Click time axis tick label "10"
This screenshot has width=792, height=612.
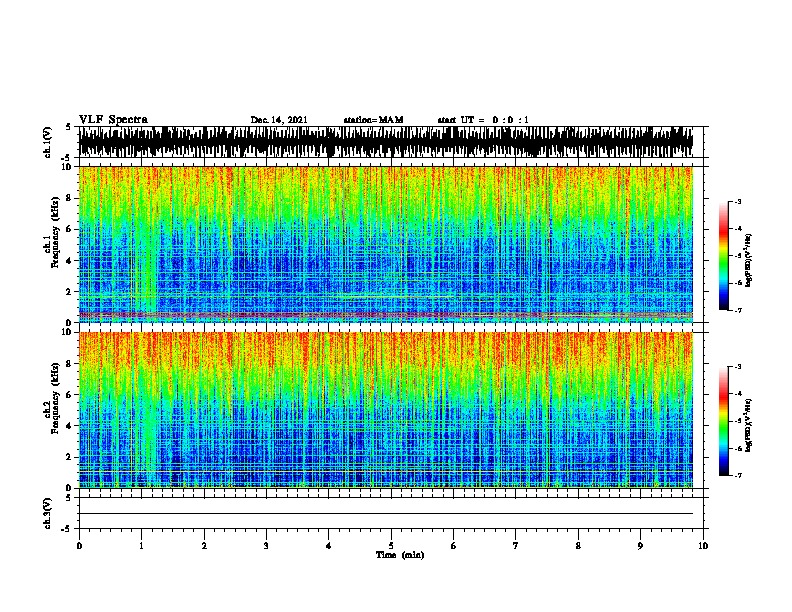point(703,546)
